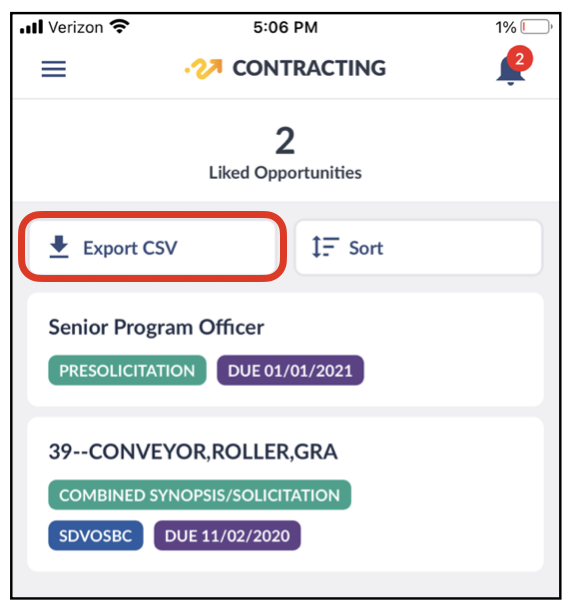
Task: Tap the battery indicator in status bar
Action: tap(536, 27)
